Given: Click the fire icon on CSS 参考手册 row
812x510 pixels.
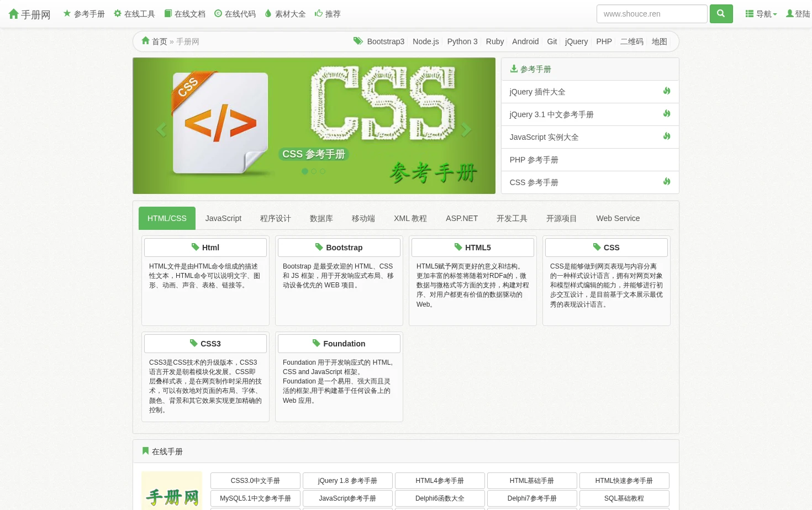Looking at the screenshot, I should [667, 181].
